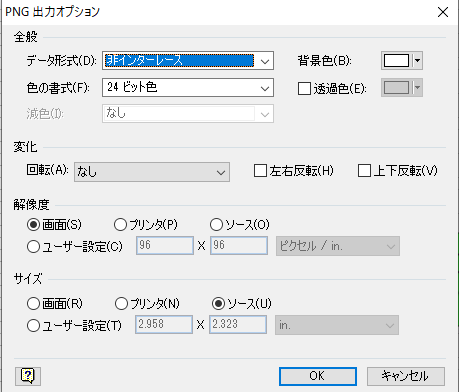Open the データ形式 dropdown
The width and height of the screenshot is (459, 392).
tap(188, 61)
